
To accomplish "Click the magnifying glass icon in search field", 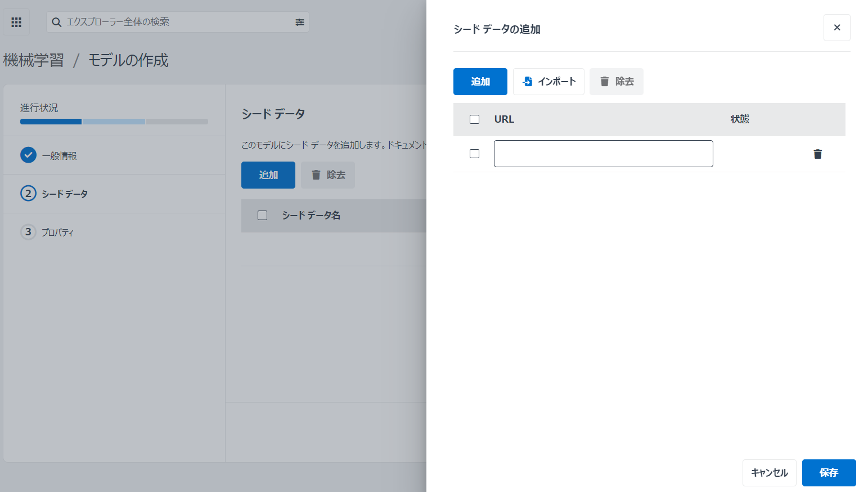I will (56, 22).
